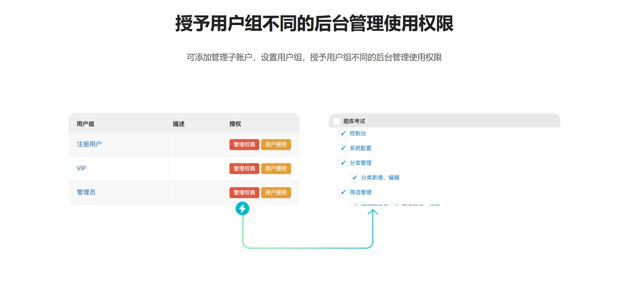Image resolution: width=644 pixels, height=296 pixels.
Task: Click 用户授权 in the 注册用户 row
Action: coord(276,145)
